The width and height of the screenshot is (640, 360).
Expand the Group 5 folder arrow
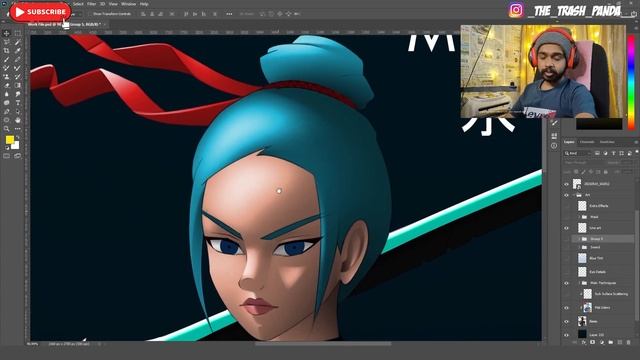pyautogui.click(x=579, y=239)
